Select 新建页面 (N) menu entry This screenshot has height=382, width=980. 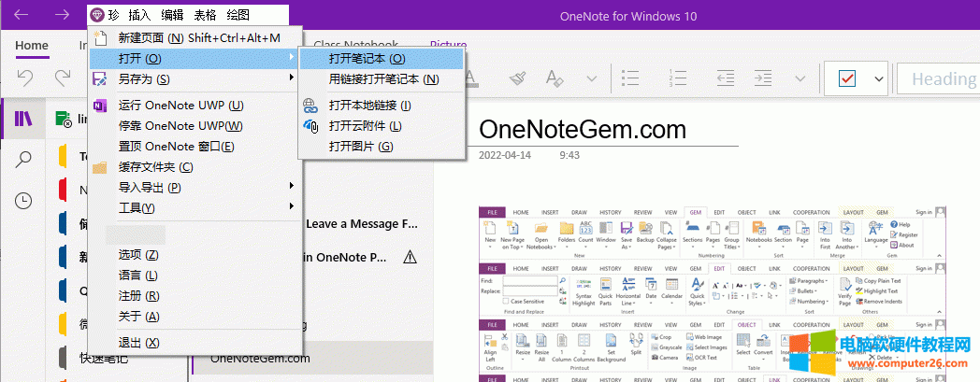(195, 38)
